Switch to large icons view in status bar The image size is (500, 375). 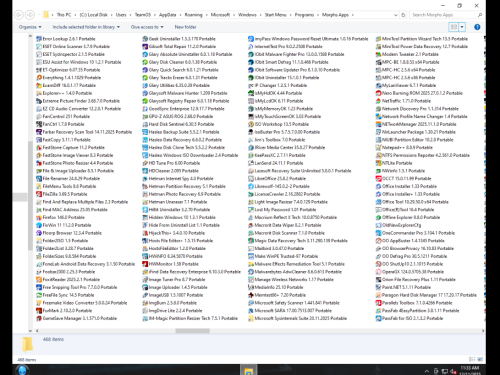tap(480, 359)
